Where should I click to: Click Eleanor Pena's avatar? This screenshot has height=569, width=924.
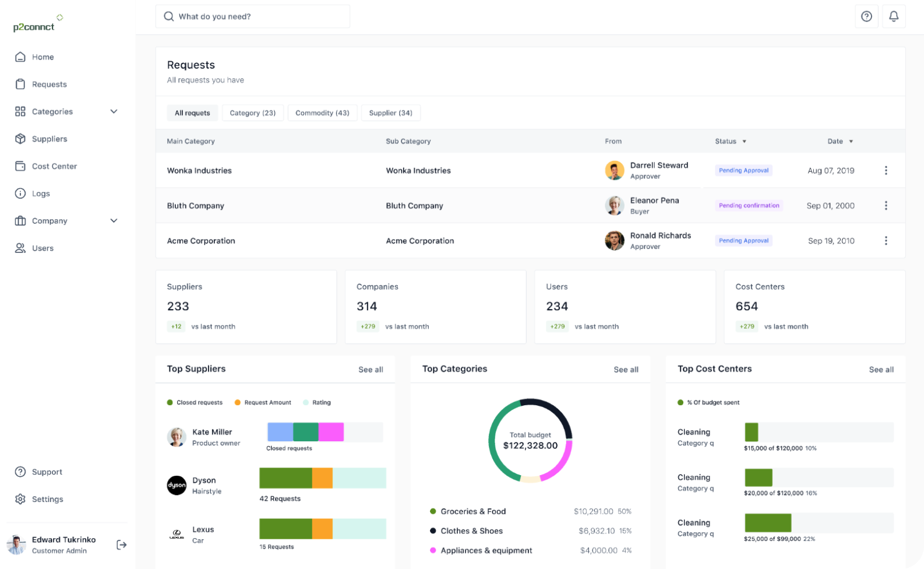click(x=615, y=205)
